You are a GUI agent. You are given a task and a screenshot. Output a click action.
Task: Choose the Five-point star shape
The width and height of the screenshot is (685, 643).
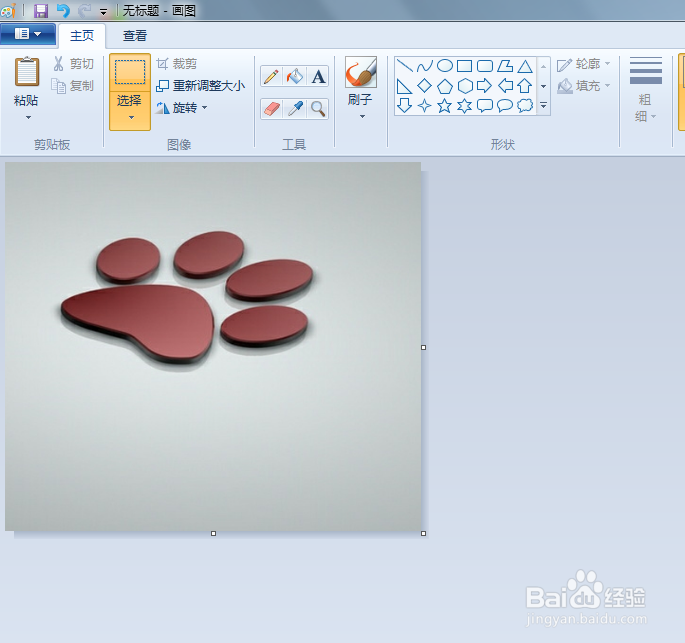coord(445,106)
